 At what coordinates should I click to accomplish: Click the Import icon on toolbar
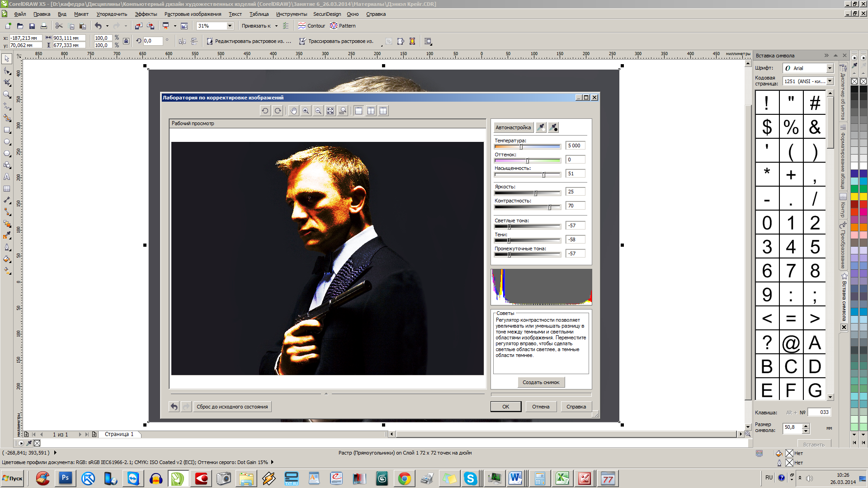(x=139, y=26)
